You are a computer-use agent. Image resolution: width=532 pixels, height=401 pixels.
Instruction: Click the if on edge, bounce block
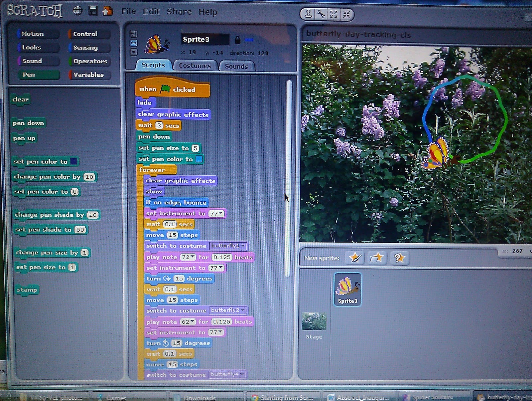click(x=176, y=202)
